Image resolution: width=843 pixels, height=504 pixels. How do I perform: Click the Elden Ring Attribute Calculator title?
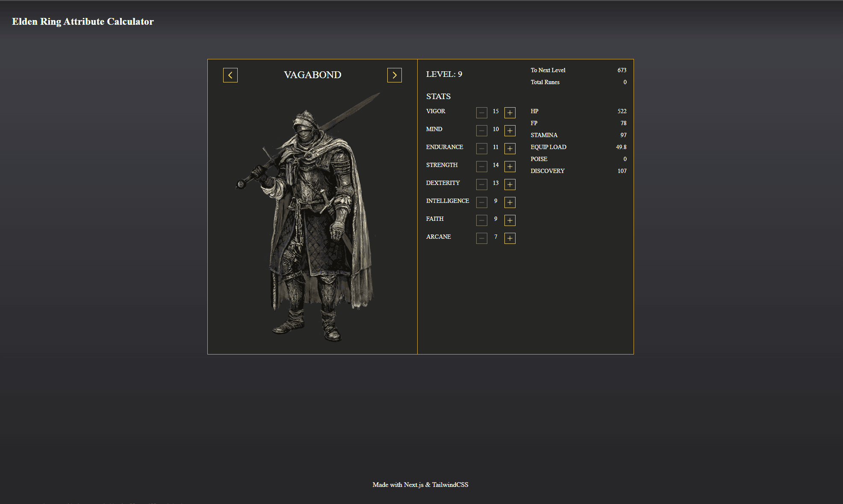[83, 22]
